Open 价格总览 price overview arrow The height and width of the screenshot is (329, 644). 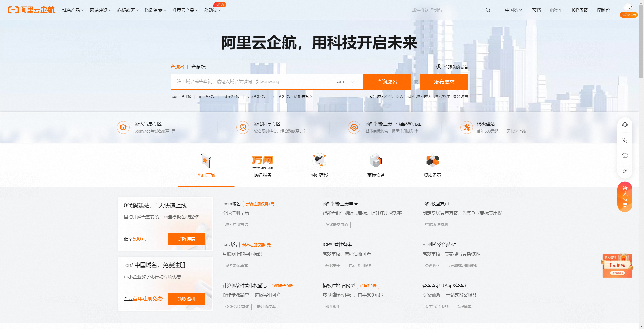(x=303, y=97)
